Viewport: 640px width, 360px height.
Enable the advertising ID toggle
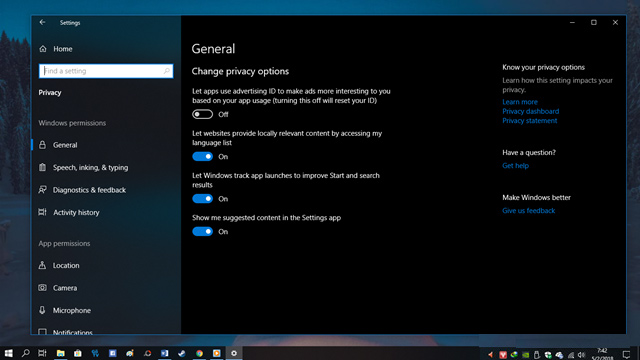pyautogui.click(x=202, y=114)
